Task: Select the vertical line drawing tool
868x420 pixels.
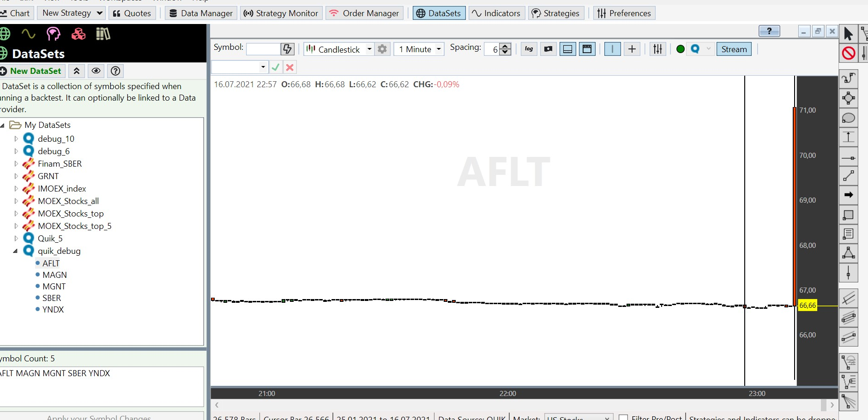Action: [848, 273]
